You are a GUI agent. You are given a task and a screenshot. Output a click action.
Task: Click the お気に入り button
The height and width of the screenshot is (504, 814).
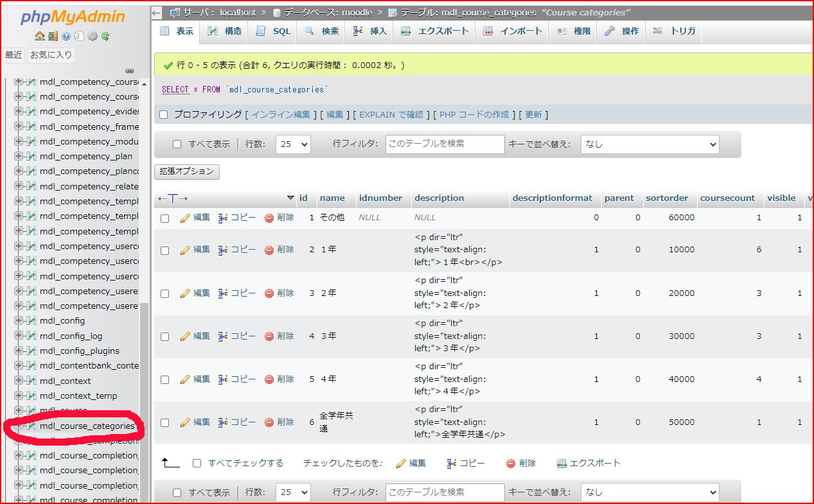[51, 55]
